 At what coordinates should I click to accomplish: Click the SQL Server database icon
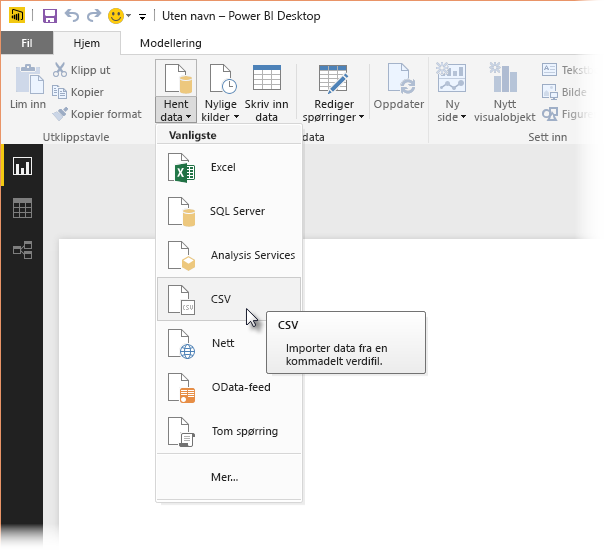[181, 212]
